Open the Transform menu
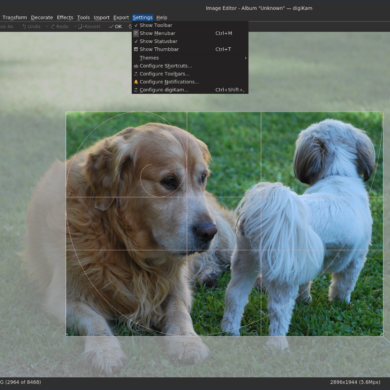Image resolution: width=390 pixels, height=390 pixels. pos(14,17)
